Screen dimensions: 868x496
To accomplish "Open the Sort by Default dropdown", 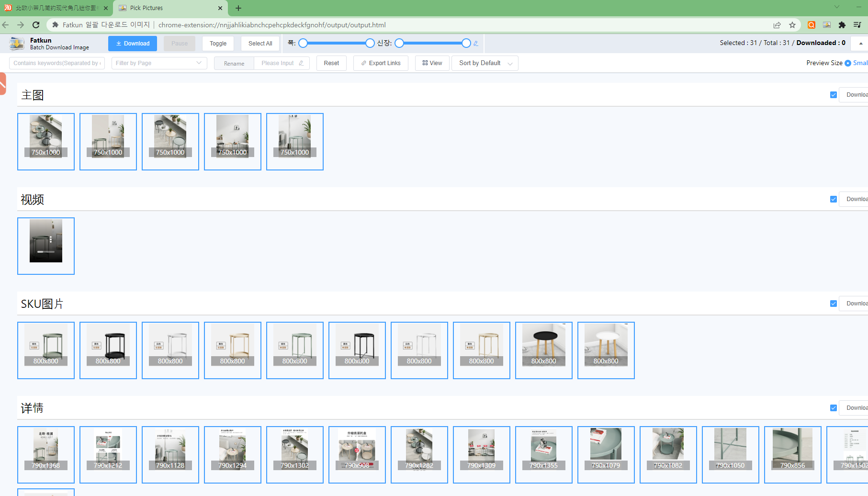I will tap(485, 63).
